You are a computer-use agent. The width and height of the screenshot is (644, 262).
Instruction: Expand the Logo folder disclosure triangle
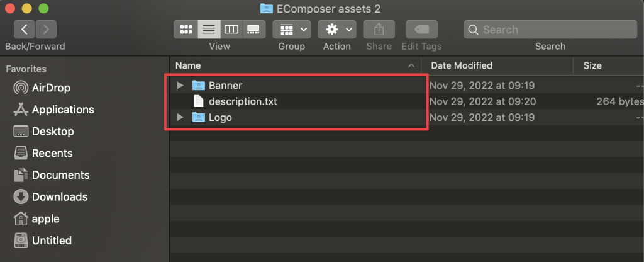click(180, 118)
